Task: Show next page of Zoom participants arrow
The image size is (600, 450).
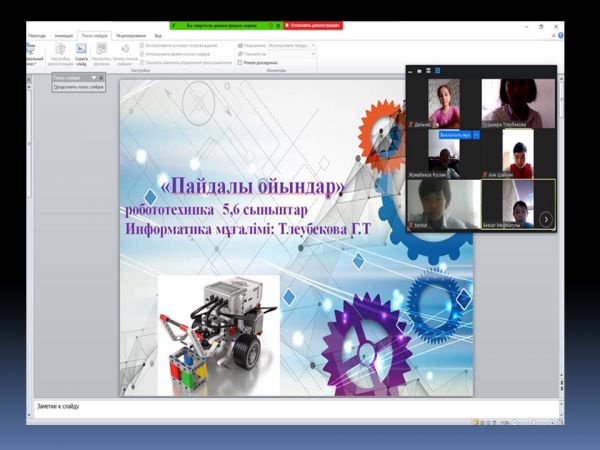Action: pyautogui.click(x=545, y=219)
